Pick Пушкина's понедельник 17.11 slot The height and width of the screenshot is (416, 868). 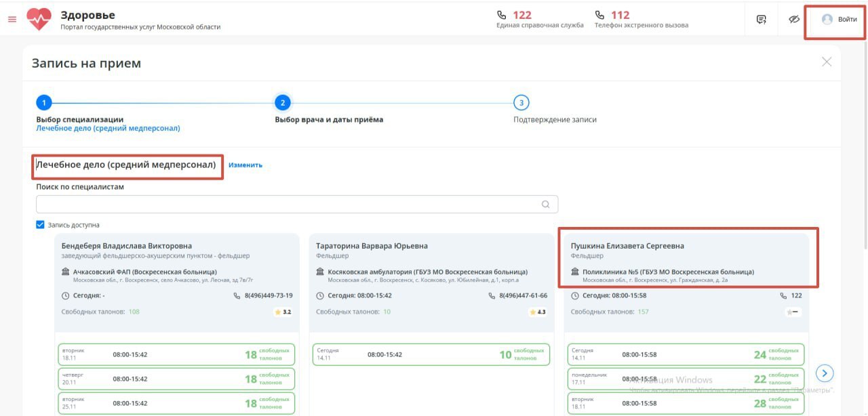686,379
